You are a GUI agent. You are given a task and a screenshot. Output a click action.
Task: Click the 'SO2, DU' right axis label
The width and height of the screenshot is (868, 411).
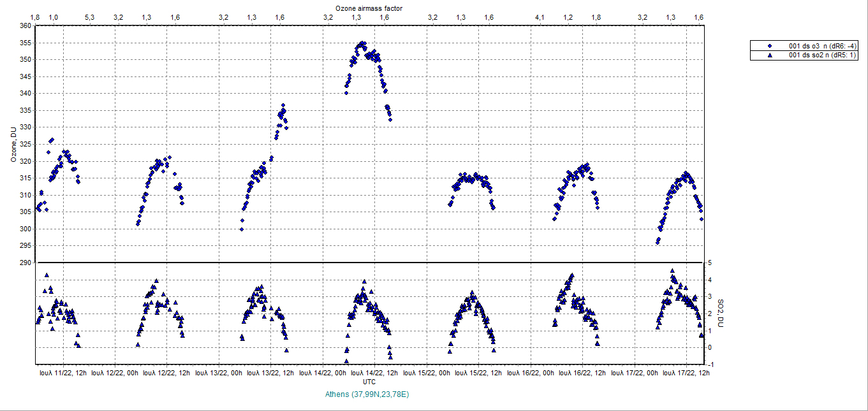pyautogui.click(x=721, y=313)
